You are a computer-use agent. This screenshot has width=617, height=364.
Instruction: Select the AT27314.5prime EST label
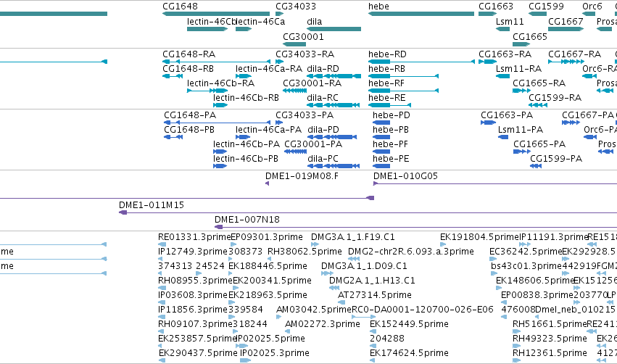[x=375, y=295]
